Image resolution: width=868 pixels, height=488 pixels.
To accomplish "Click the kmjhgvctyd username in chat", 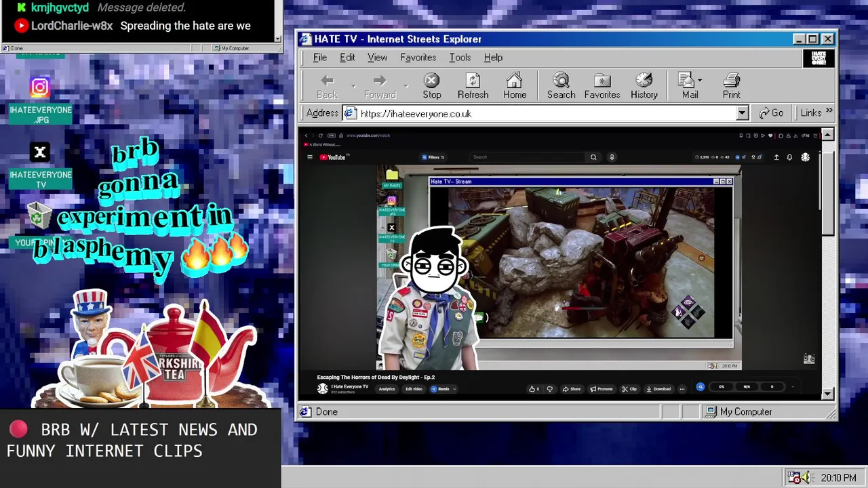I will click(x=60, y=7).
